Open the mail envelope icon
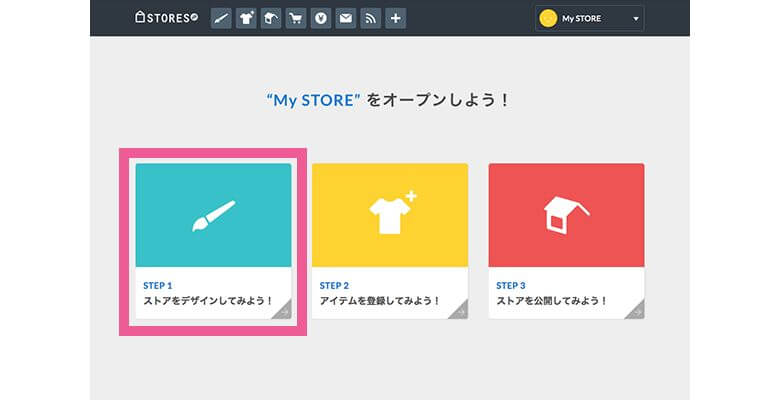Viewport: 780px width, 400px height. [x=346, y=18]
